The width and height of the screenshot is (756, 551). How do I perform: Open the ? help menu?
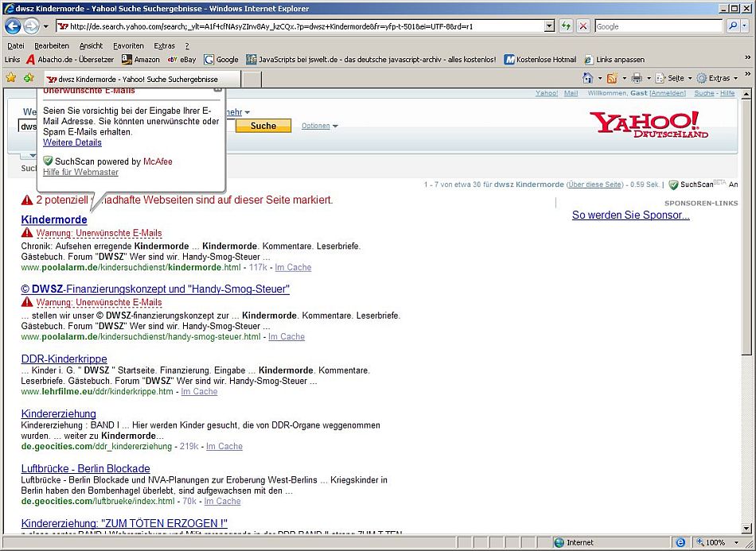click(187, 46)
